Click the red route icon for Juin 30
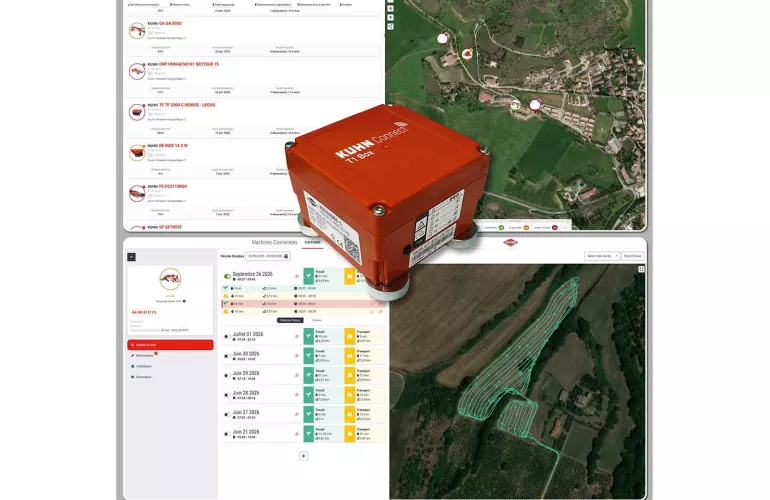The height and width of the screenshot is (500, 770). [x=297, y=356]
